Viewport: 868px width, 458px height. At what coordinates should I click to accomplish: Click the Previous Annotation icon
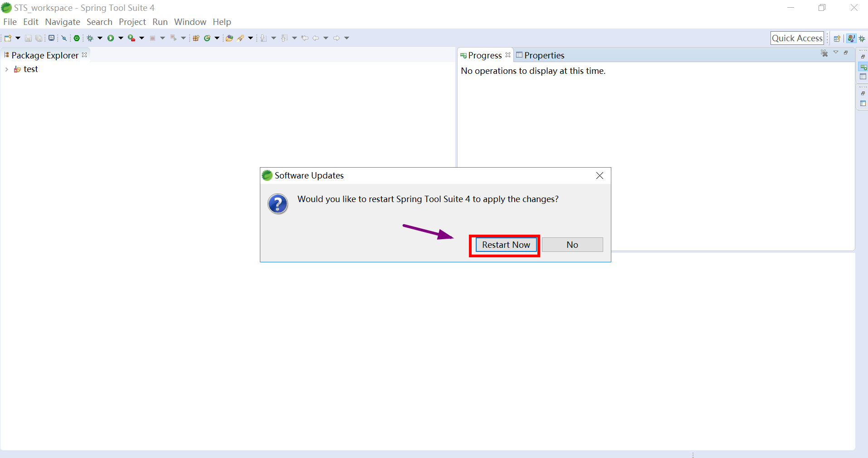click(284, 38)
